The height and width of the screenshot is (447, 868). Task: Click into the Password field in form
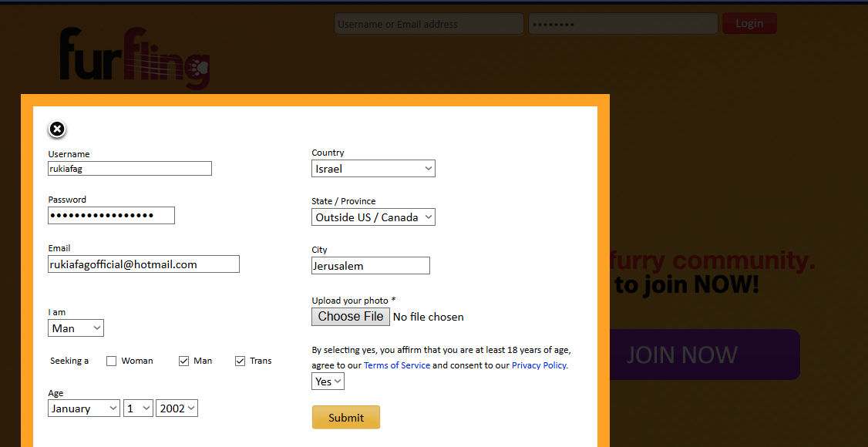click(111, 215)
